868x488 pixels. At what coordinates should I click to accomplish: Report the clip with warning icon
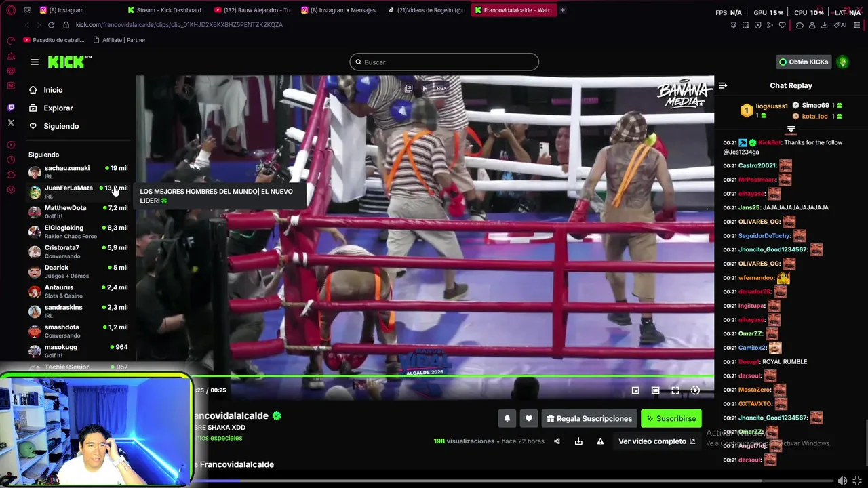point(600,441)
